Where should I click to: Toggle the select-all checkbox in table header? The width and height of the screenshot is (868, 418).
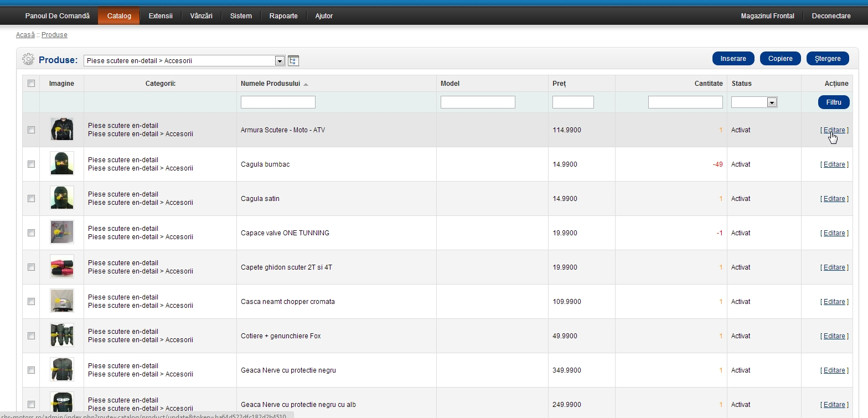pos(31,84)
